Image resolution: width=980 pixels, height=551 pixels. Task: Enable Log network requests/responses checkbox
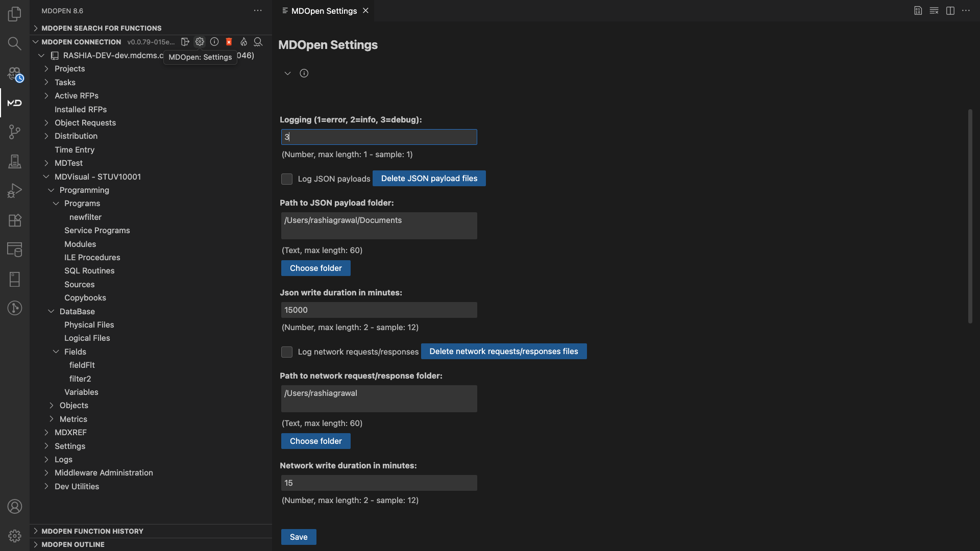pyautogui.click(x=287, y=352)
